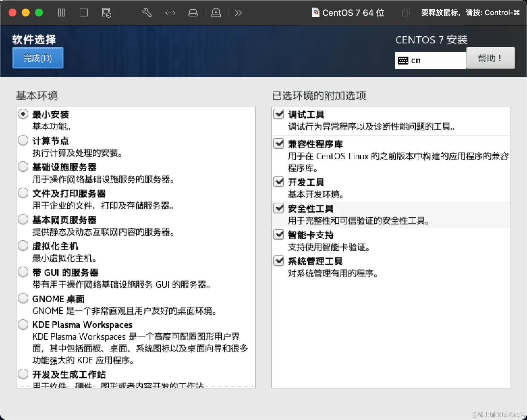Click the network adapter arrows icon

click(170, 13)
